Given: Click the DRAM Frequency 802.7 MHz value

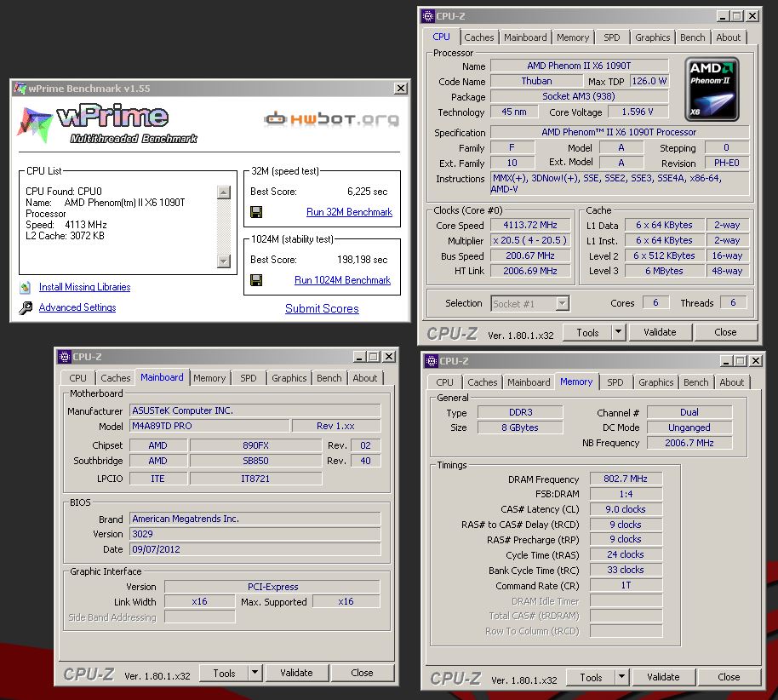Looking at the screenshot, I should click(x=626, y=479).
